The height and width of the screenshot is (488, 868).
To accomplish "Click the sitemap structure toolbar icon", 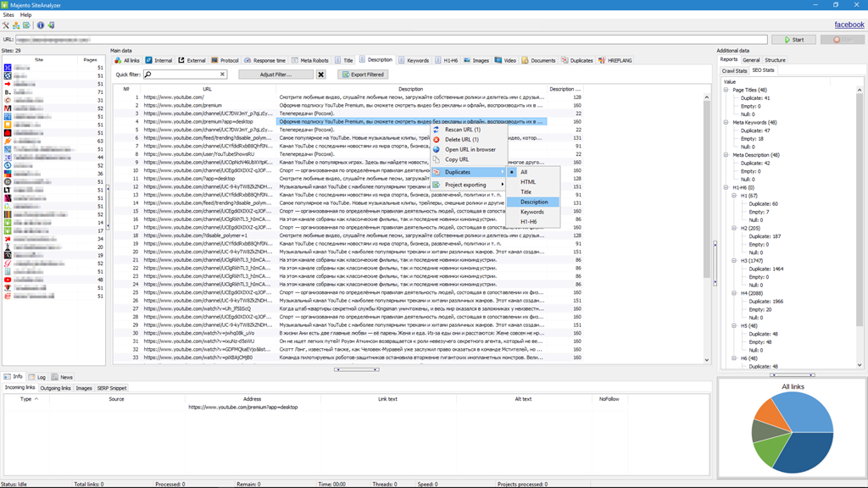I will pos(16,25).
